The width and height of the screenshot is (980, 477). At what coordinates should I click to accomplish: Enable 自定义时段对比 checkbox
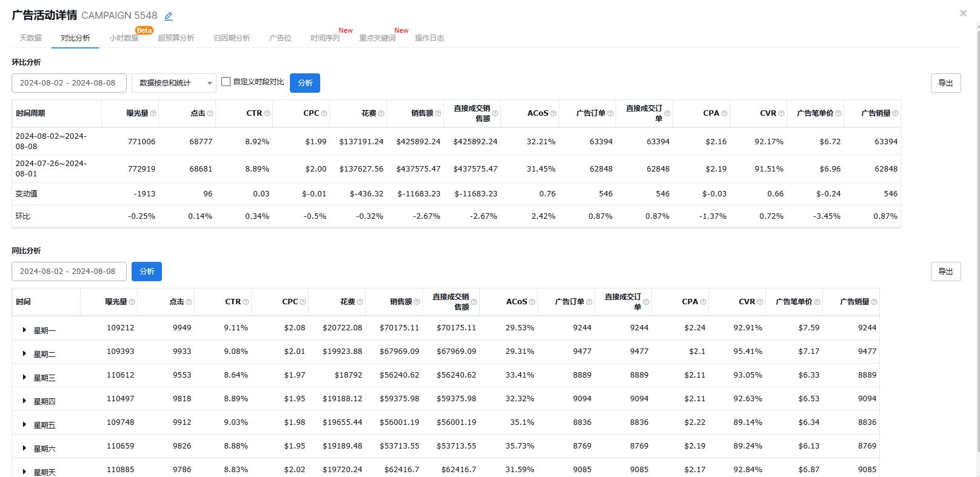coord(226,81)
